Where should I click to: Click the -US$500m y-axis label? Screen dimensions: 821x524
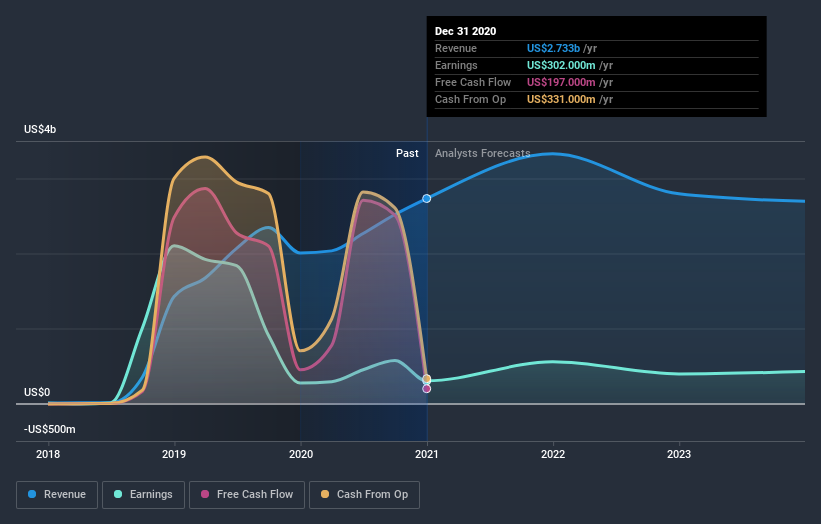point(50,429)
